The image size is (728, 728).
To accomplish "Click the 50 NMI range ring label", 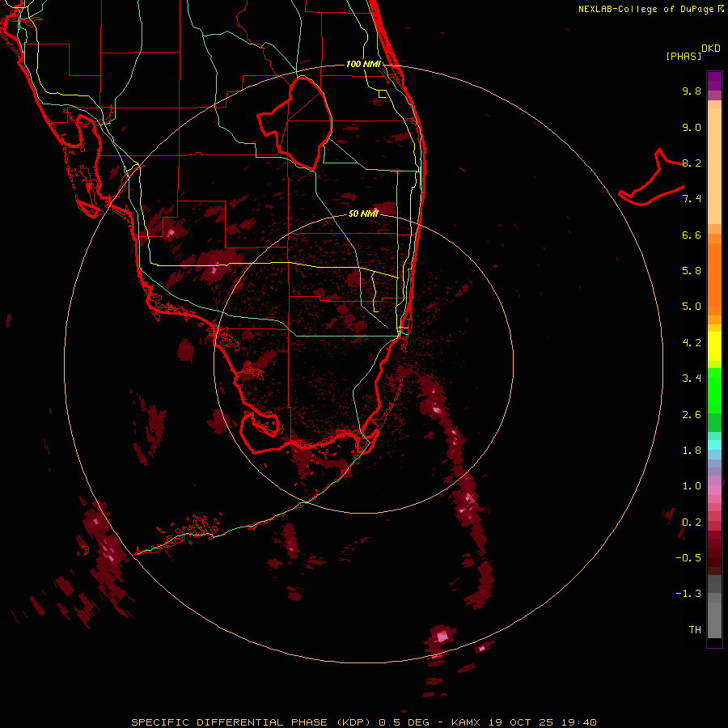I will click(x=363, y=214).
